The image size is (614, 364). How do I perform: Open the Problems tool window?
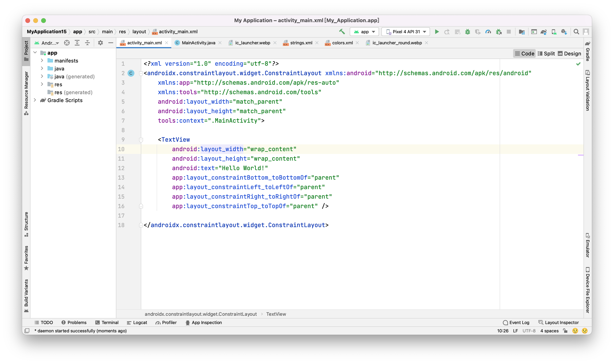pos(74,322)
